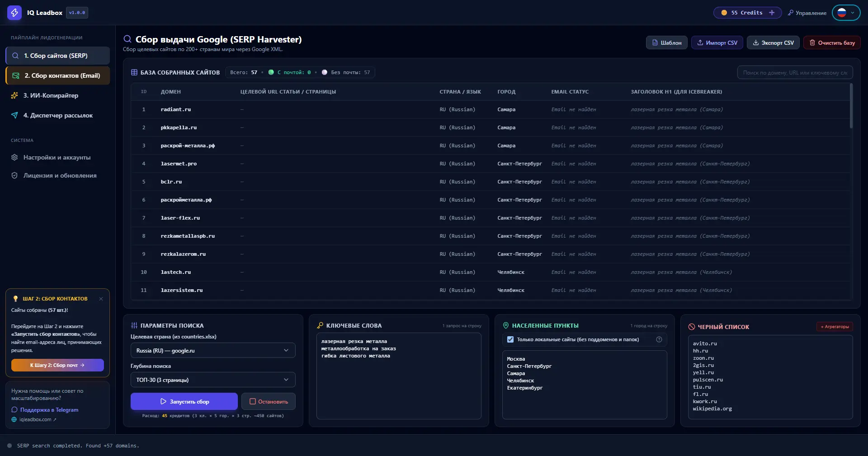Image resolution: width=868 pixels, height=456 pixels.
Task: Close the ШАГ 2: СБОР КОНТАКТОВ hint card
Action: (x=101, y=299)
